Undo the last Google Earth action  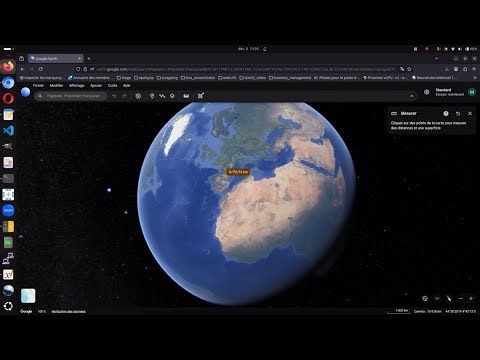114,96
